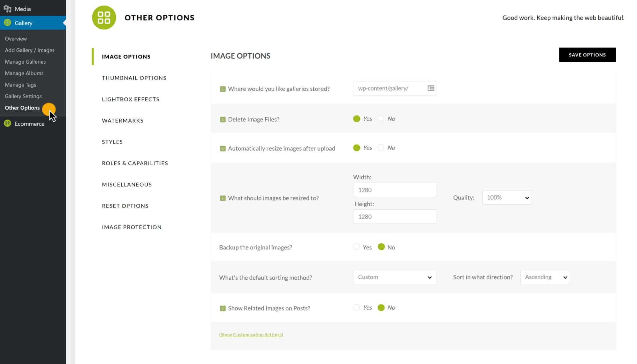Click info icon beside galleries stored question
The image size is (637, 364).
(223, 89)
